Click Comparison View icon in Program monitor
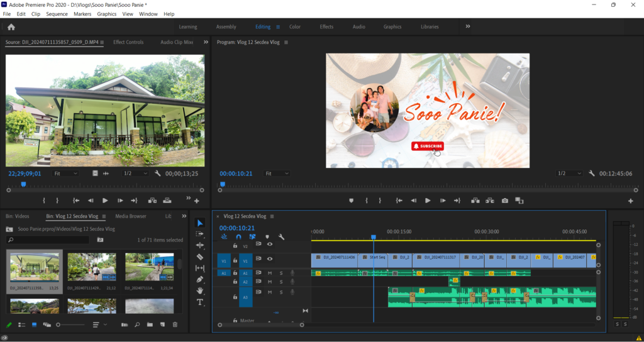 pyautogui.click(x=519, y=201)
